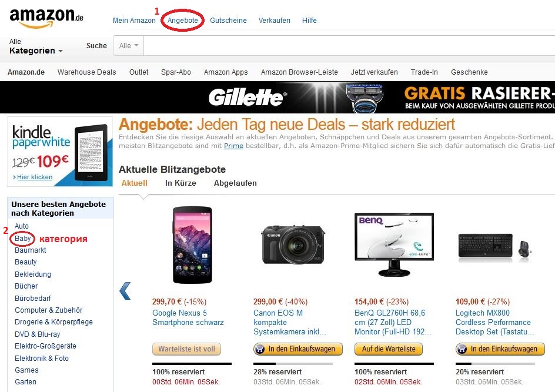Open the Angebote menu link
Screen dimensions: 555x392
click(183, 21)
